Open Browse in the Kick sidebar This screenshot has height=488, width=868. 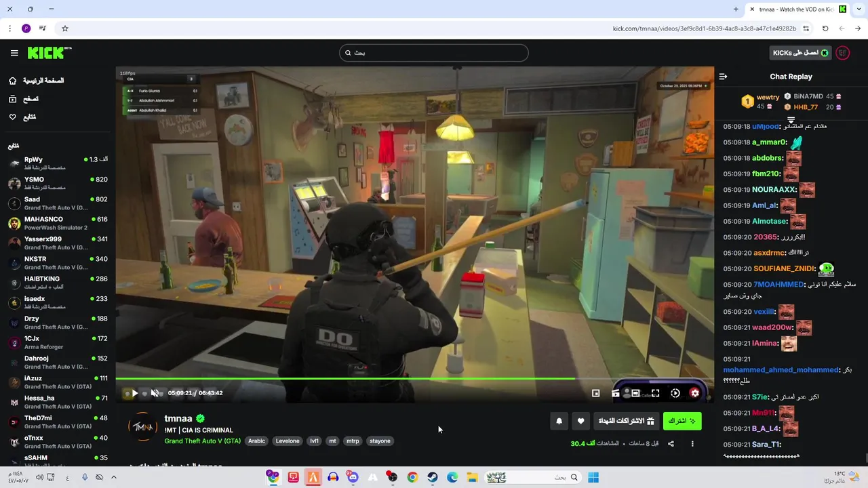click(24, 99)
